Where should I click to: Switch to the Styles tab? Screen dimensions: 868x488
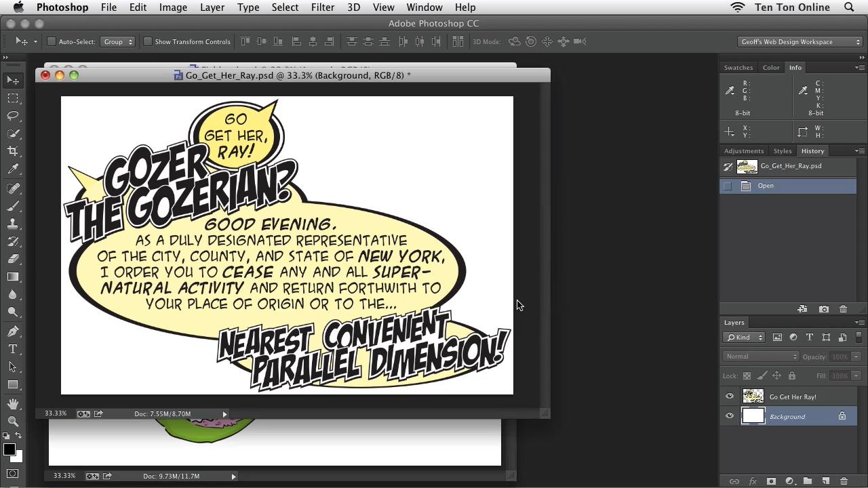click(x=783, y=151)
